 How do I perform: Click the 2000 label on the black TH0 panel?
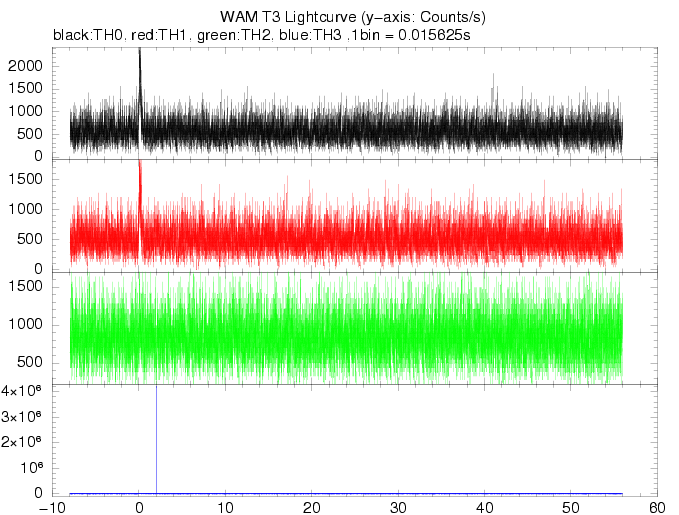point(26,66)
